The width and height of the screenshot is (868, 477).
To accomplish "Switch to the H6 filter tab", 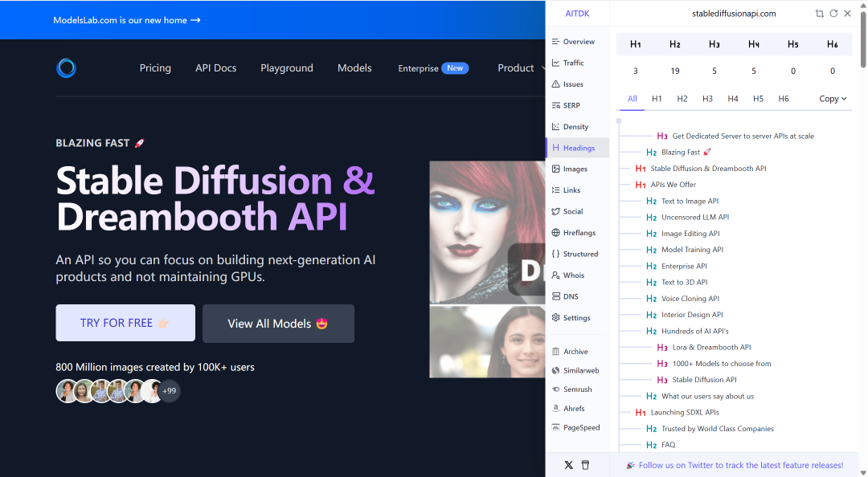I will point(784,99).
